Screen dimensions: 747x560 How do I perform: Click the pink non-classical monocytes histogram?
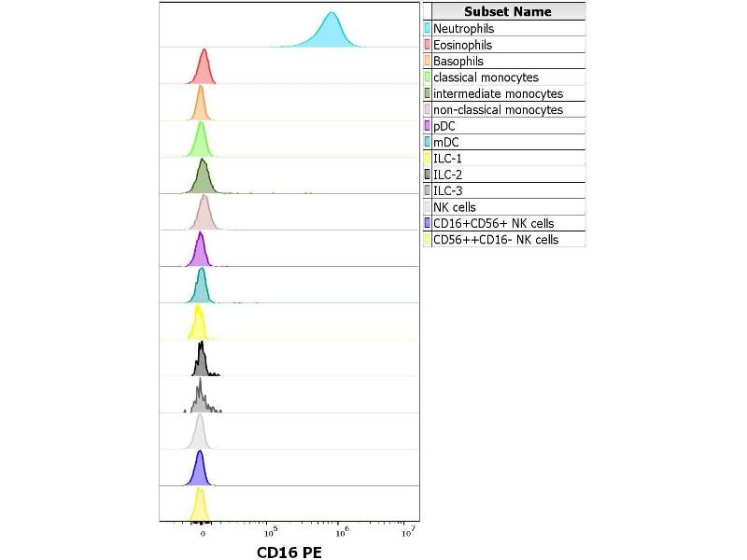204,216
